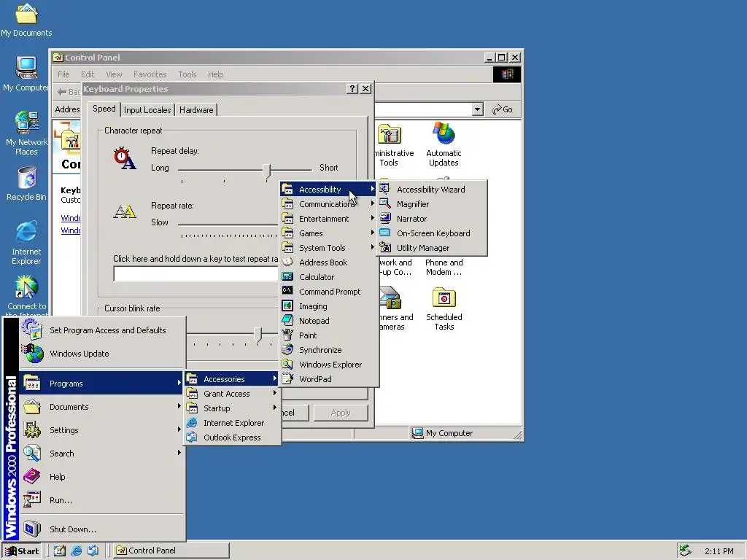Click Run... in Start menu

click(x=102, y=500)
